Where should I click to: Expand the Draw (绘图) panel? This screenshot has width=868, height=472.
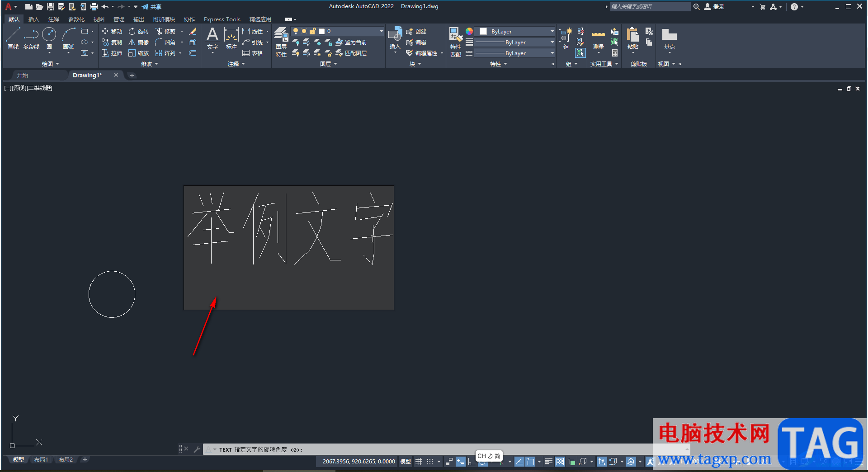(x=50, y=64)
